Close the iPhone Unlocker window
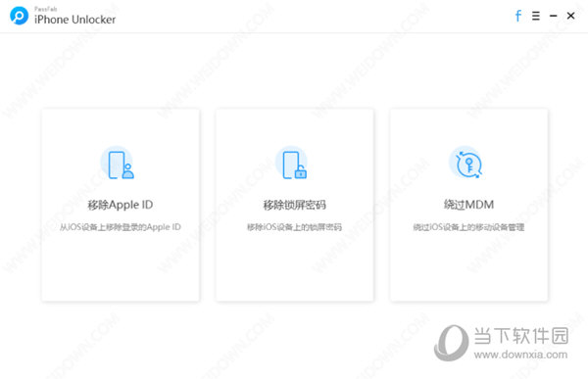This screenshot has width=588, height=379. [x=570, y=16]
